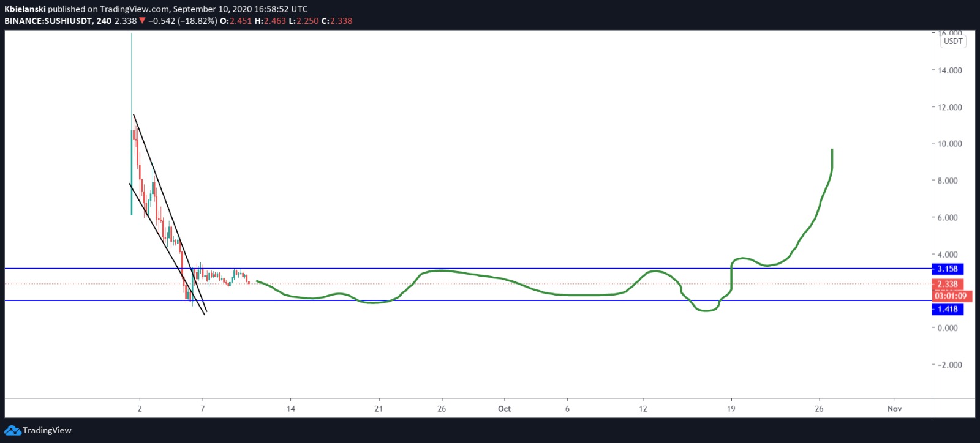Click the USDT currency label on price axis

(953, 41)
